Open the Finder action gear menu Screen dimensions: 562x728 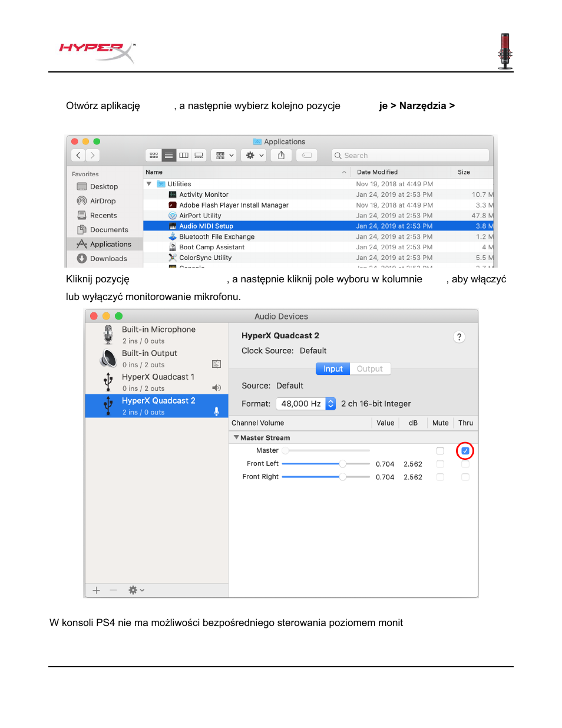tap(254, 155)
